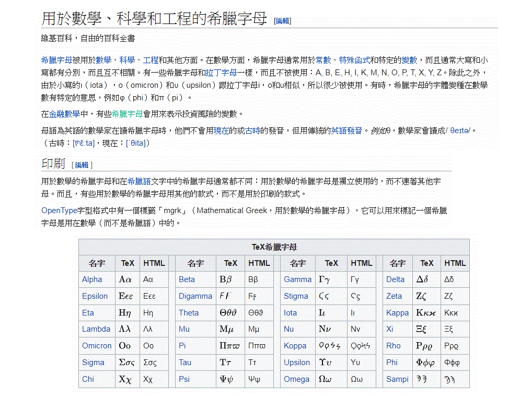The height and width of the screenshot is (397, 532).
Task: Open the 拉丁字母 link
Action: pyautogui.click(x=222, y=73)
